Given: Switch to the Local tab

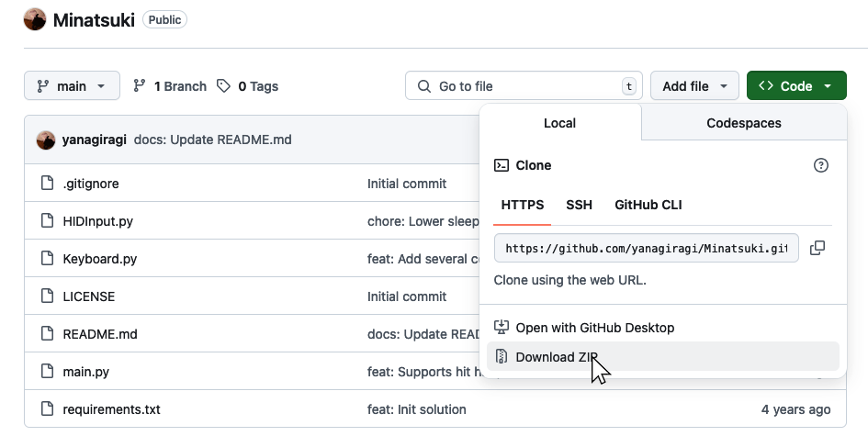Looking at the screenshot, I should pos(559,123).
